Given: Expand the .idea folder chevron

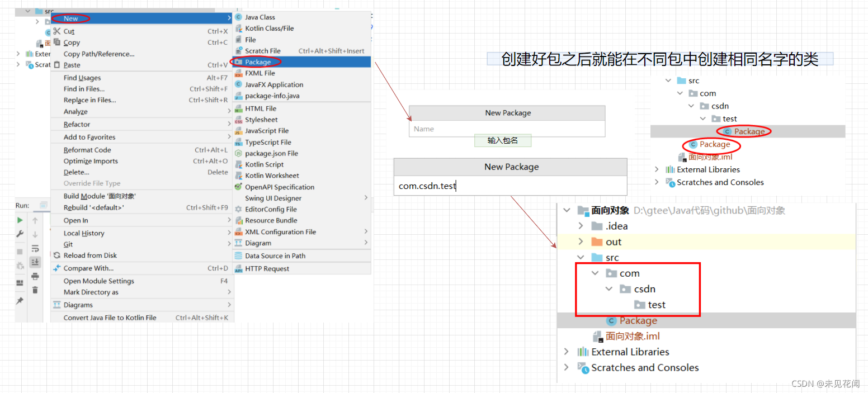Looking at the screenshot, I should click(x=581, y=226).
